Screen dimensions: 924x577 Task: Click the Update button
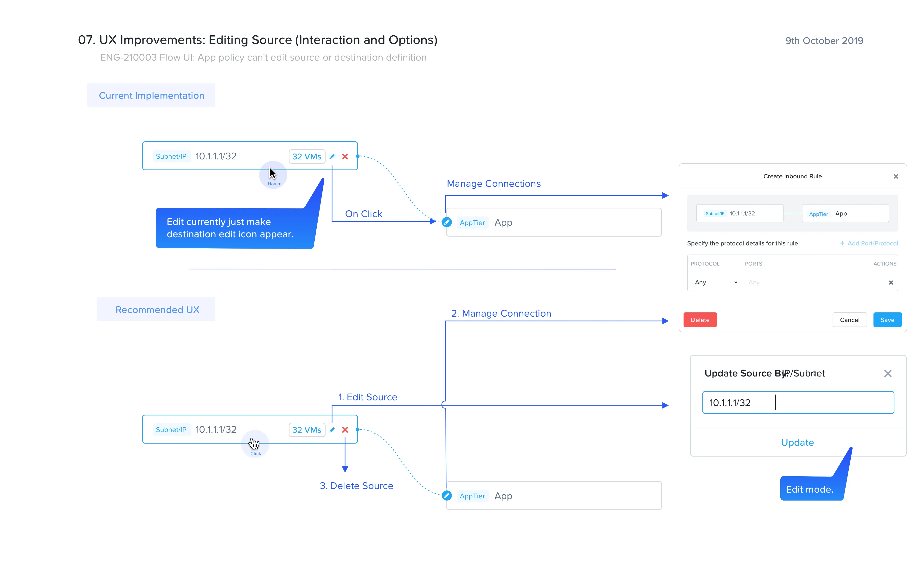[x=797, y=442]
